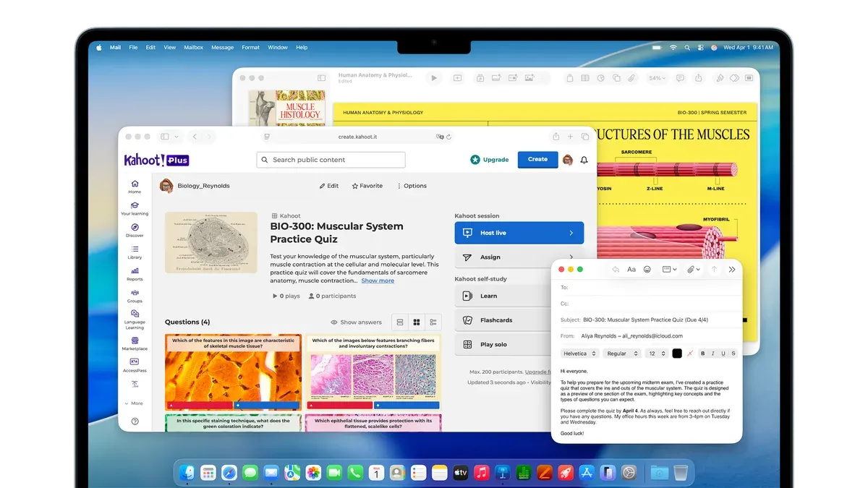Open the Edit menu in the menu bar

click(x=150, y=48)
